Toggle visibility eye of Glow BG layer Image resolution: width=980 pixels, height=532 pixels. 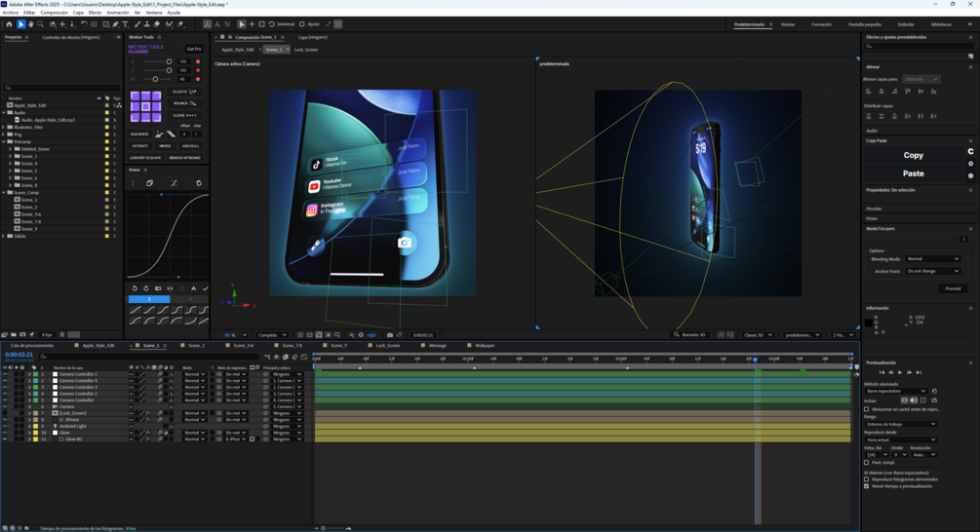point(5,439)
